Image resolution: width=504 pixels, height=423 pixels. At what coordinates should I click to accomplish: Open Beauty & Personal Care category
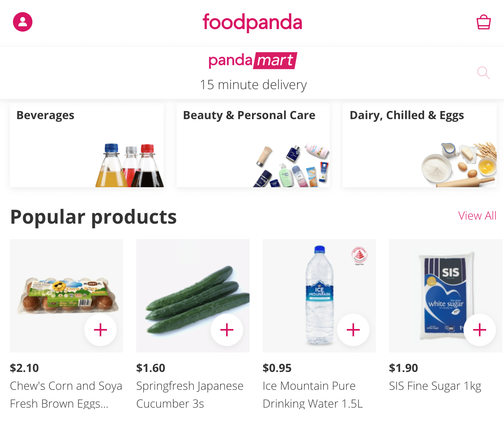(253, 145)
